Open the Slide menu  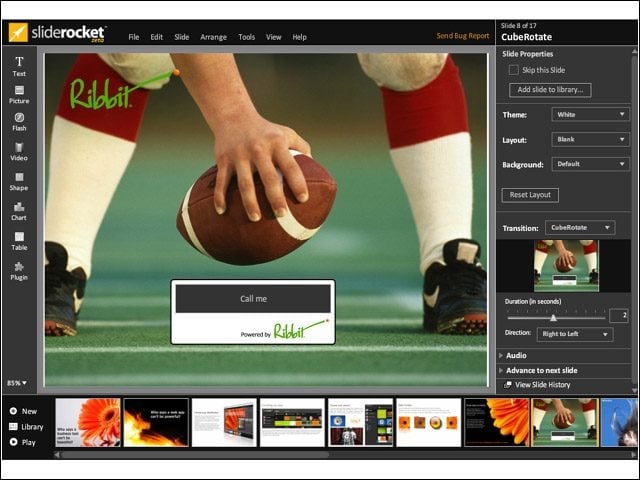pyautogui.click(x=182, y=37)
